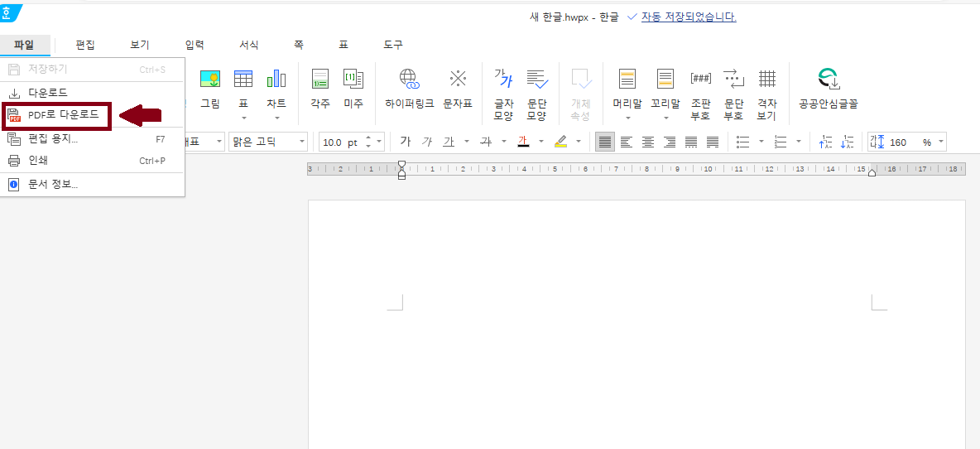The image size is (980, 449).
Task: Open the 도구 menu
Action: click(393, 45)
